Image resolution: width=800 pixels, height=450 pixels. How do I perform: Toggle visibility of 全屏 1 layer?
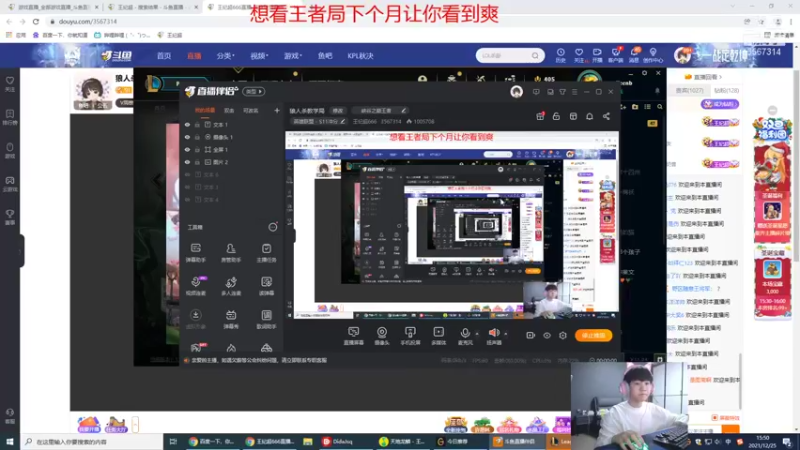pos(187,149)
